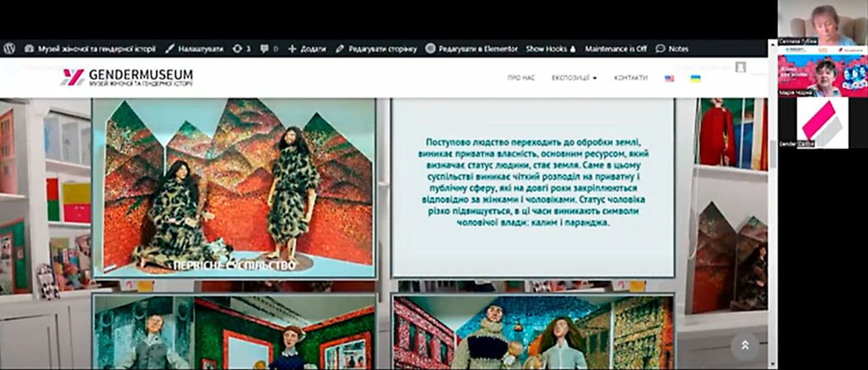Open the comments bubble icon

coord(269,49)
